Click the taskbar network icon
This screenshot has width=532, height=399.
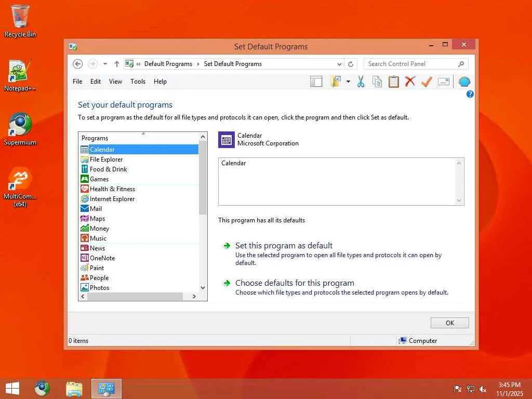471,389
